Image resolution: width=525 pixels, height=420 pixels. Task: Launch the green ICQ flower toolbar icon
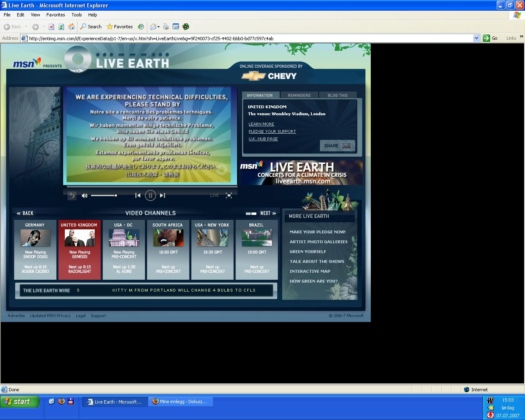pyautogui.click(x=186, y=27)
